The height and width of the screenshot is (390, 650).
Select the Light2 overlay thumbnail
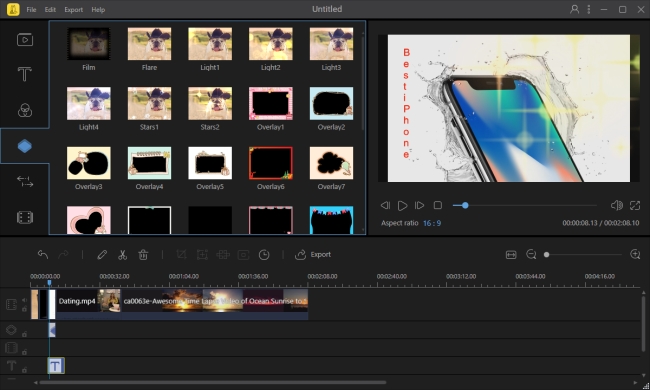tap(271, 44)
